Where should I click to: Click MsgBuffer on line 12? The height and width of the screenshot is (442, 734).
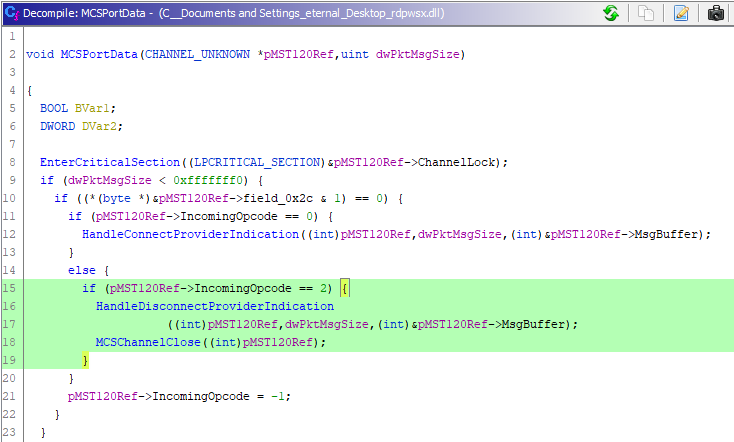coord(666,234)
